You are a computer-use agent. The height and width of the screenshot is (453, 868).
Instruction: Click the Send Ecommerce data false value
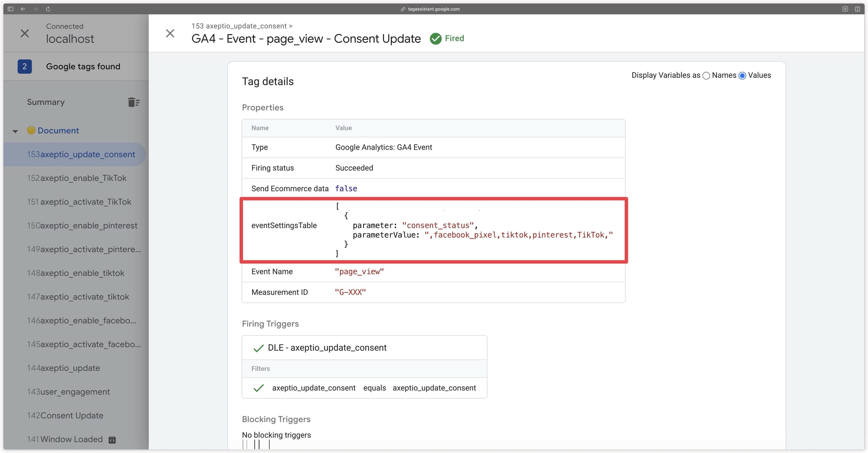coord(346,189)
